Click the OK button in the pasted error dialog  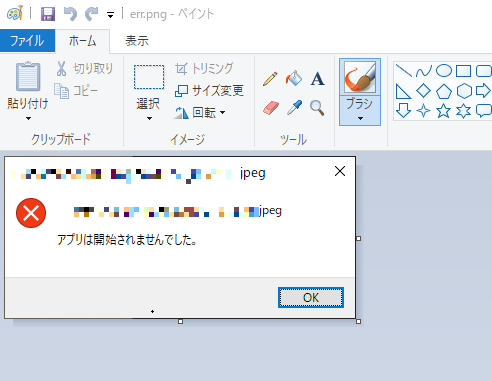click(x=311, y=297)
